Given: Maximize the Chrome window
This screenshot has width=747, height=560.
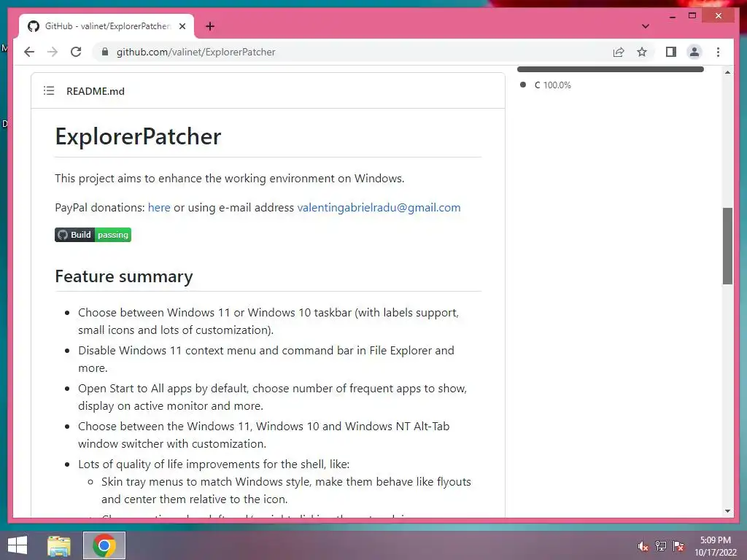Looking at the screenshot, I should point(692,16).
